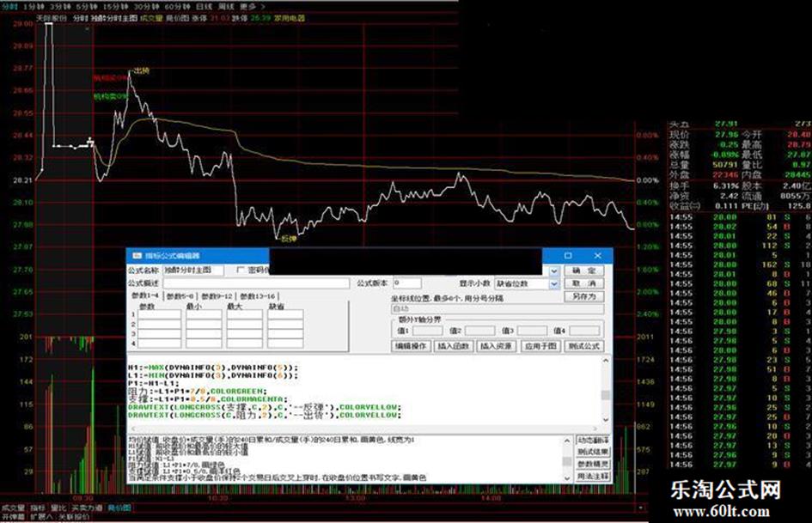Switch to the 15分钟 chart period tab
The width and height of the screenshot is (812, 523).
click(x=115, y=6)
